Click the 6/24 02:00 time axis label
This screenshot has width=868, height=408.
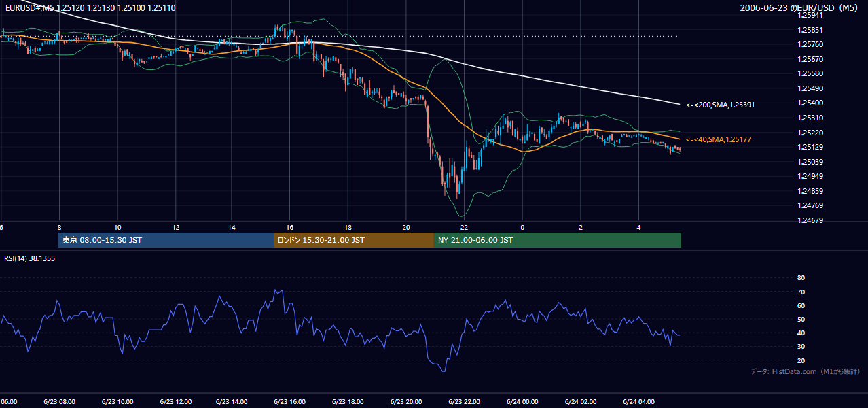coord(580,402)
